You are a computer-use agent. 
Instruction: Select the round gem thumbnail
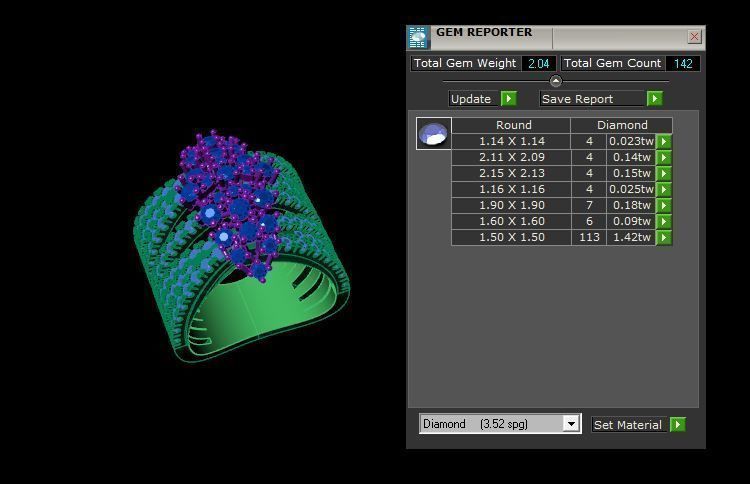(433, 133)
